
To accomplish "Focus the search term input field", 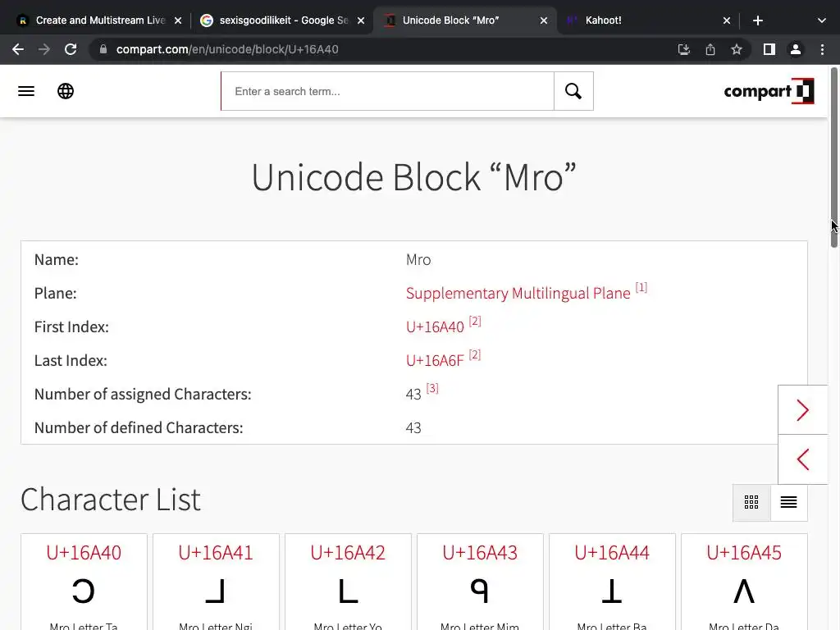I will 387,91.
